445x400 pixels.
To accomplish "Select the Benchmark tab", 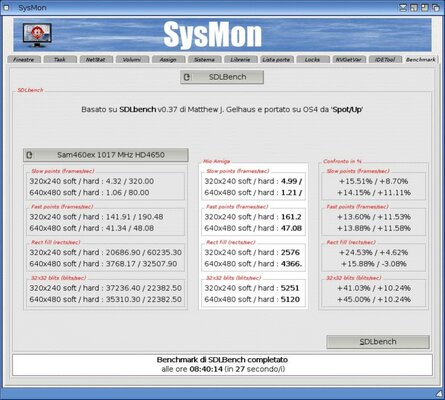I will pyautogui.click(x=421, y=59).
